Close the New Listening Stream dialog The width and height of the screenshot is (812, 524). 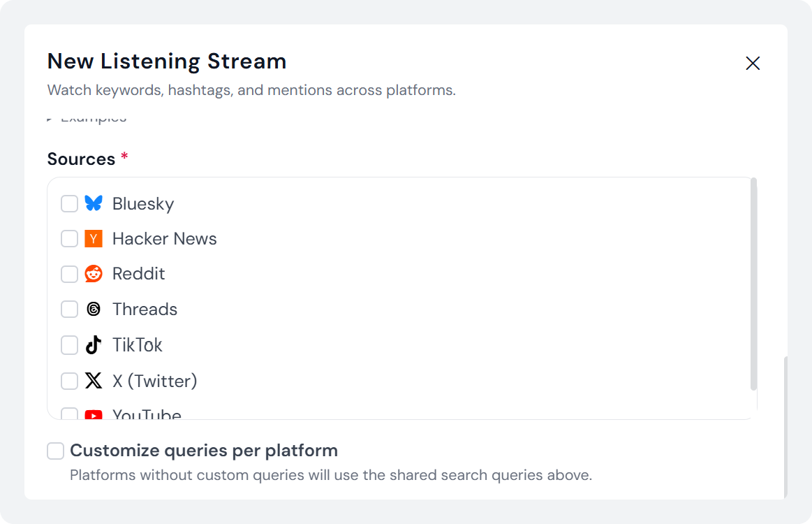point(753,64)
